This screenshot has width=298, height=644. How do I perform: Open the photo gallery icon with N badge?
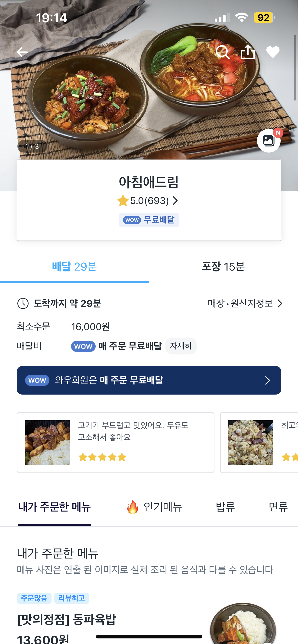(269, 140)
